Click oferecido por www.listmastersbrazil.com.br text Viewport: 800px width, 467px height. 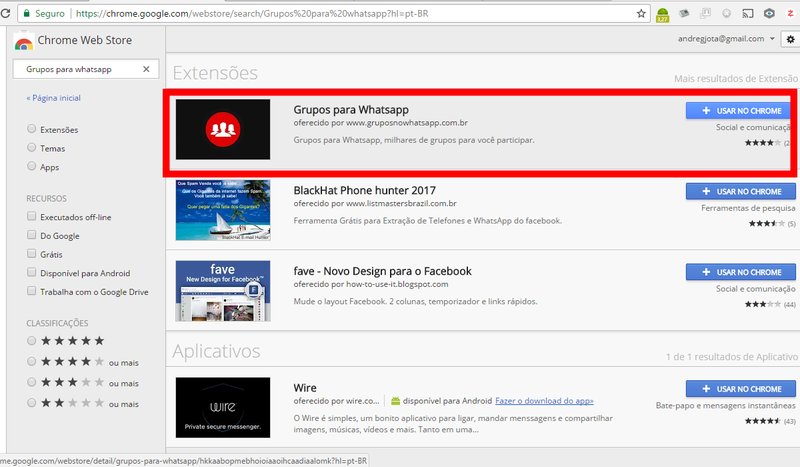pos(375,204)
